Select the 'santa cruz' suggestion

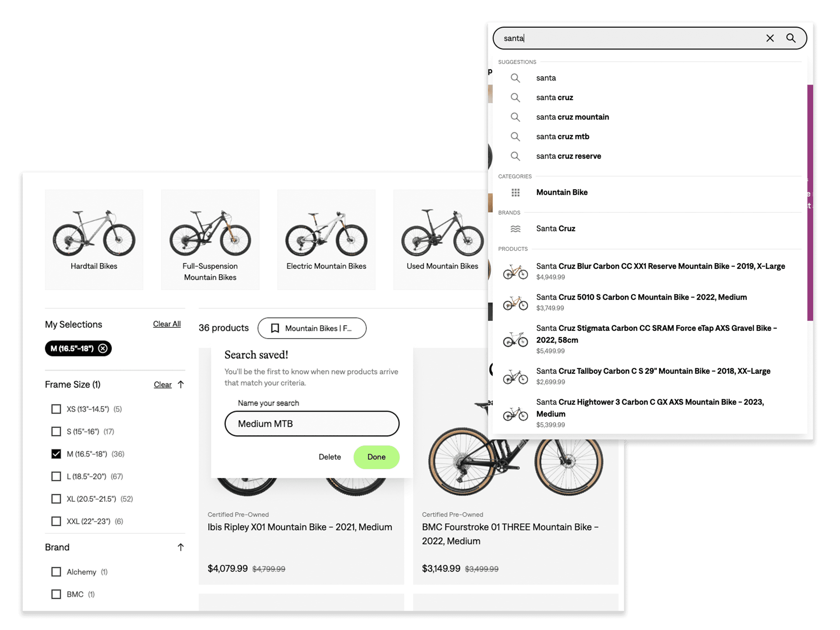click(554, 97)
